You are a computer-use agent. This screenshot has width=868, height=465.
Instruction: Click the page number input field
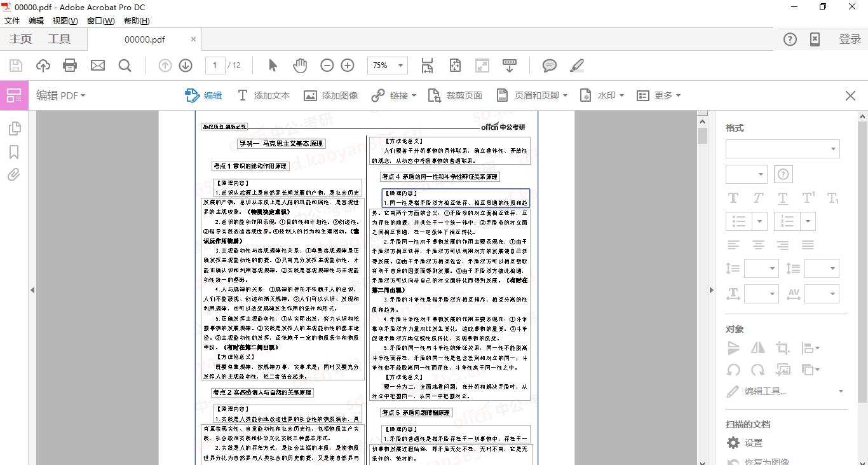click(x=214, y=65)
